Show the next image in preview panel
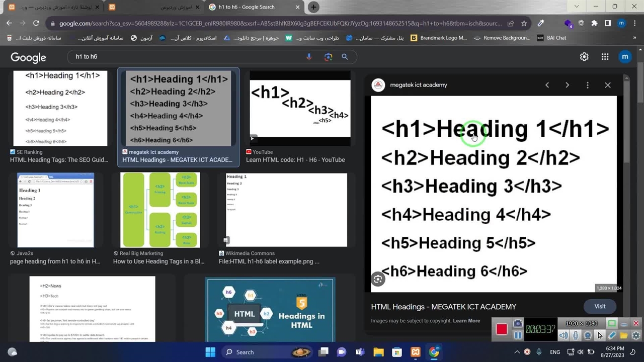 (567, 85)
